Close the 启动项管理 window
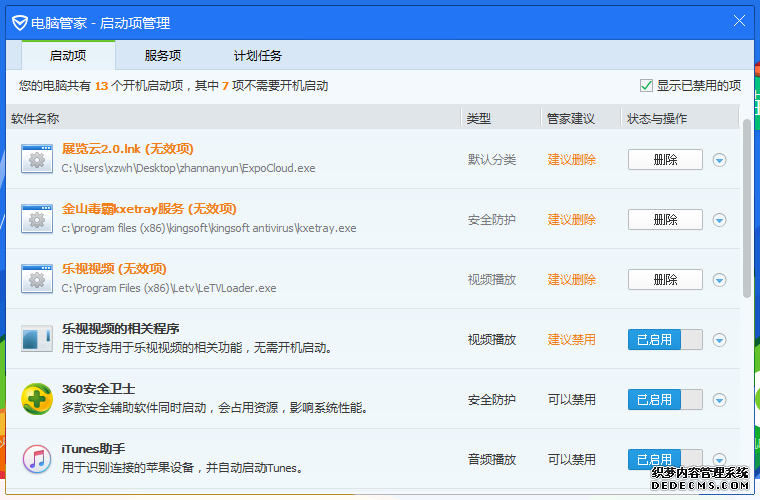760x500 pixels. pyautogui.click(x=739, y=21)
